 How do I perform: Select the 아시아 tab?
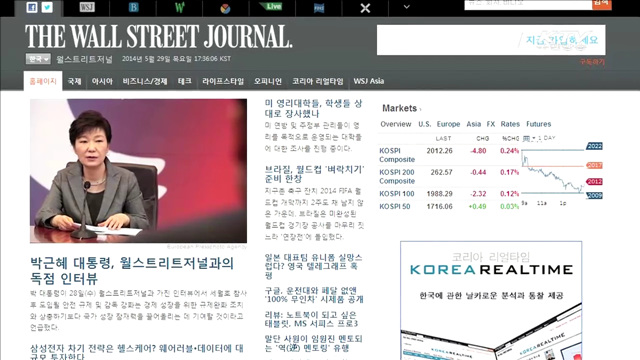(102, 81)
